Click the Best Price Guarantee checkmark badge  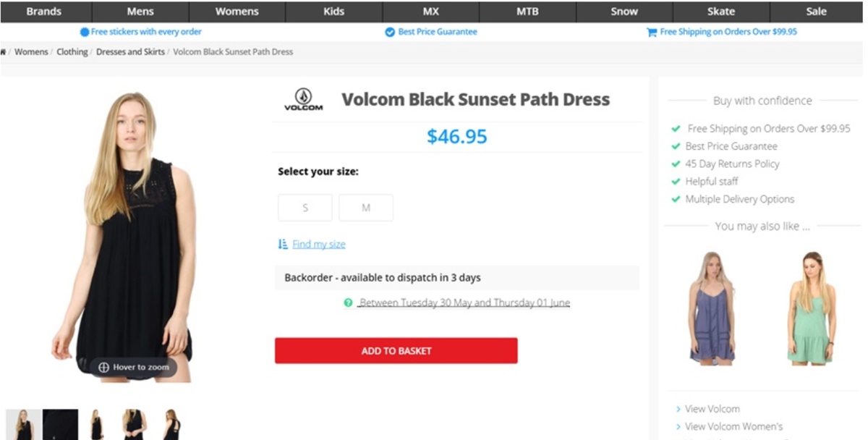pos(390,33)
